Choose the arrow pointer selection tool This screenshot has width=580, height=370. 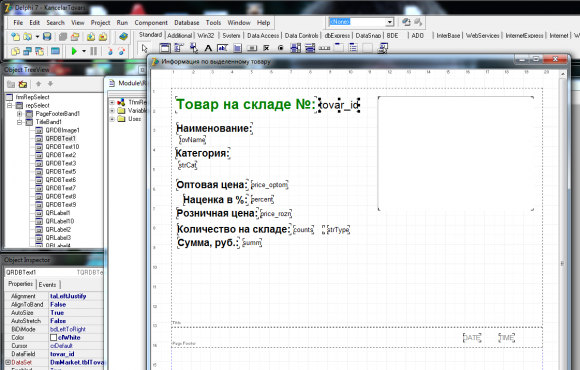144,48
